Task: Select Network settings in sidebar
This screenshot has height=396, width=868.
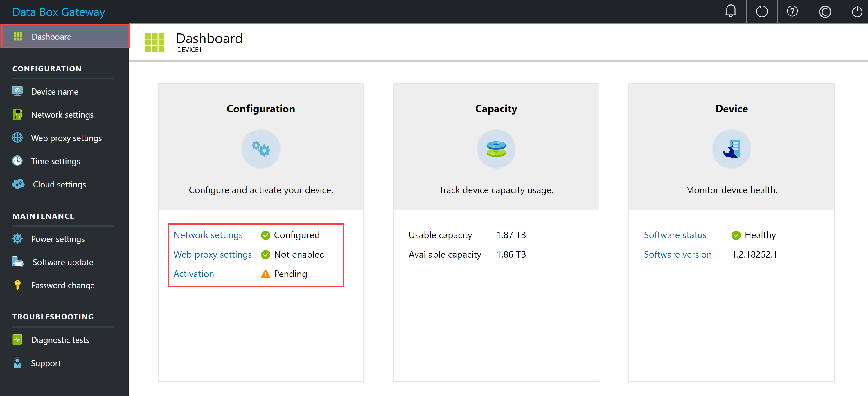Action: click(62, 115)
